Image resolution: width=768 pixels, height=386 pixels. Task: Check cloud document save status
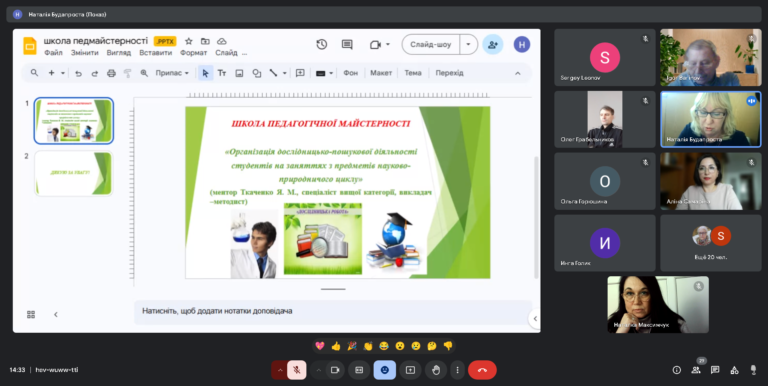click(x=222, y=41)
